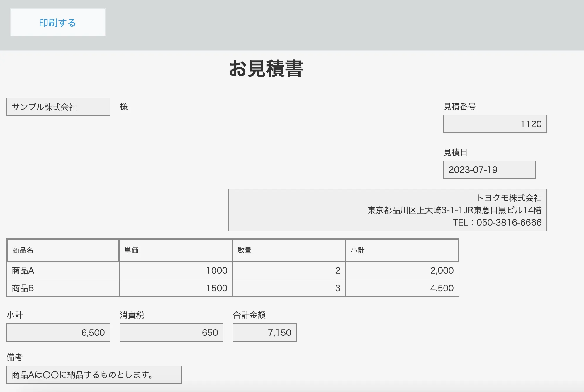
Task: Click the unit price cell showing 1500
Action: [x=175, y=288]
